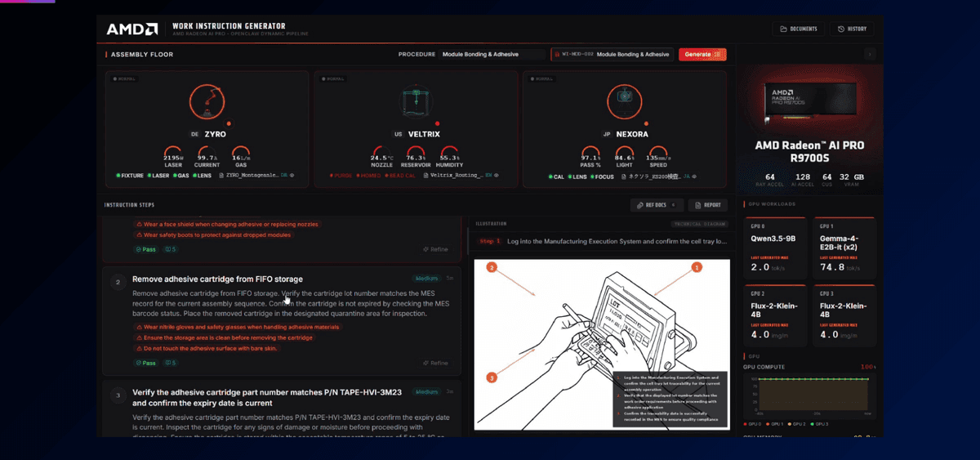Click the Medium badge on step 2
Screen dimensions: 980x460
(x=426, y=278)
